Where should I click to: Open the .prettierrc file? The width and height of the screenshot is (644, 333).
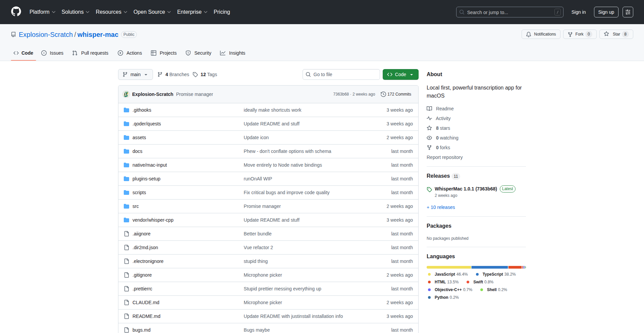[142, 289]
